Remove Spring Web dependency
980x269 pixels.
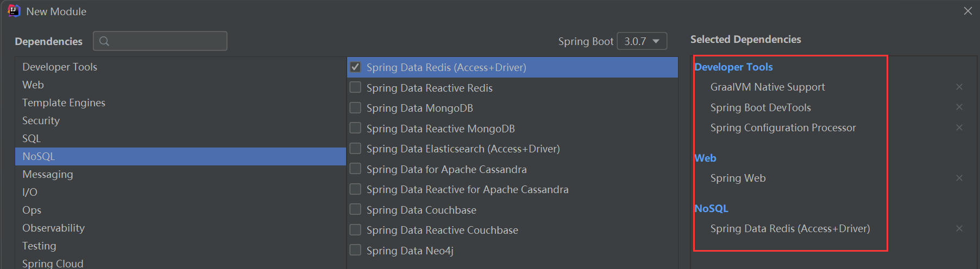pyautogui.click(x=959, y=178)
